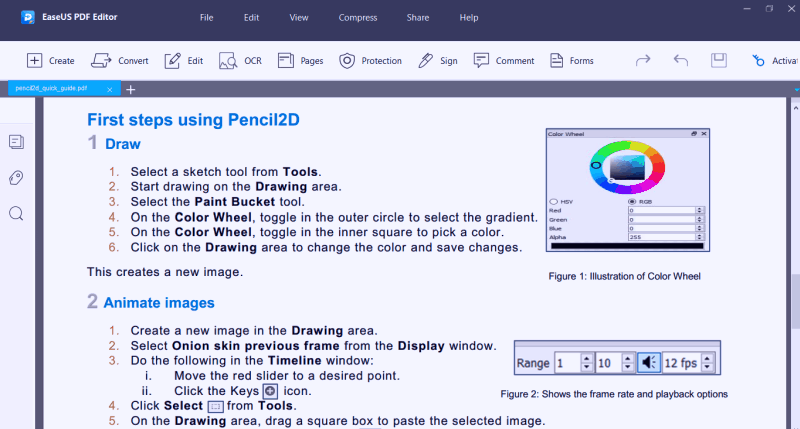Click the save floppy disk icon
Screen dimensions: 800x429
[719, 60]
